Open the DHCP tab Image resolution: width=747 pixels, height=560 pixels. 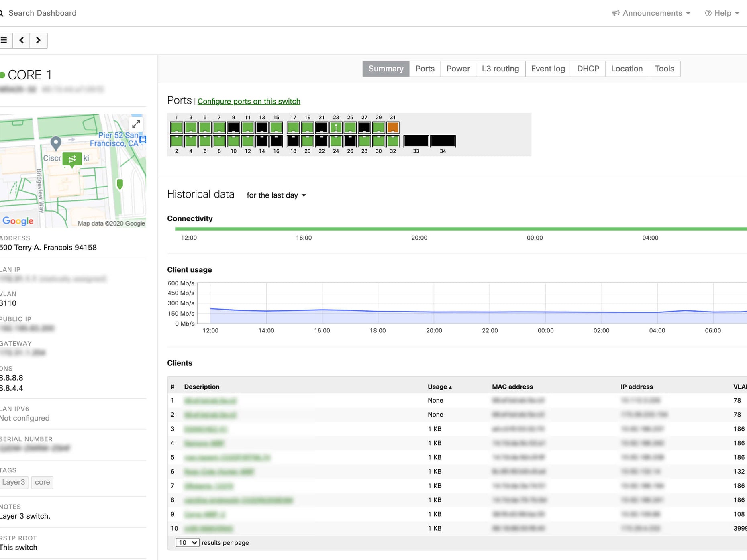[x=588, y=69]
